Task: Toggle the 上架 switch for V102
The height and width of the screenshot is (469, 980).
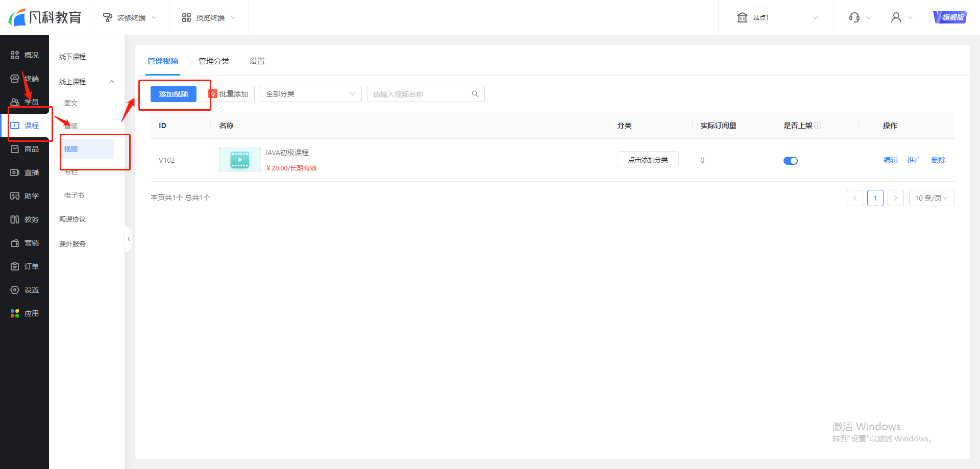Action: click(791, 161)
